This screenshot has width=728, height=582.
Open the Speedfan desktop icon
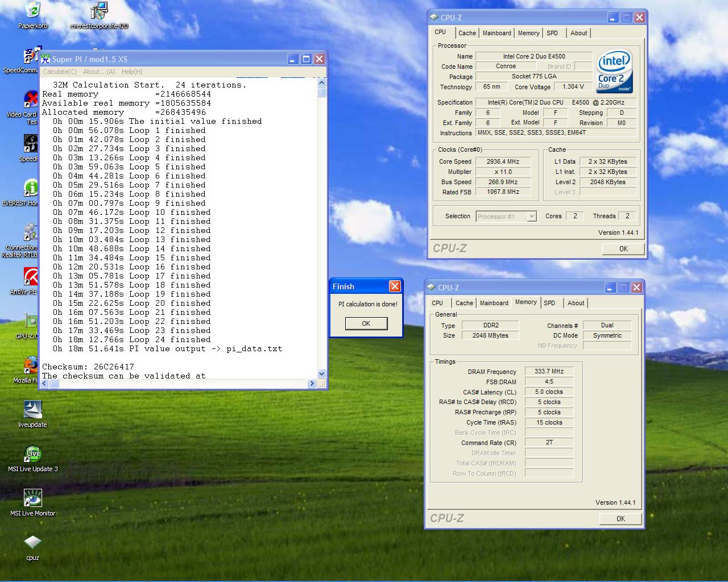(x=31, y=143)
